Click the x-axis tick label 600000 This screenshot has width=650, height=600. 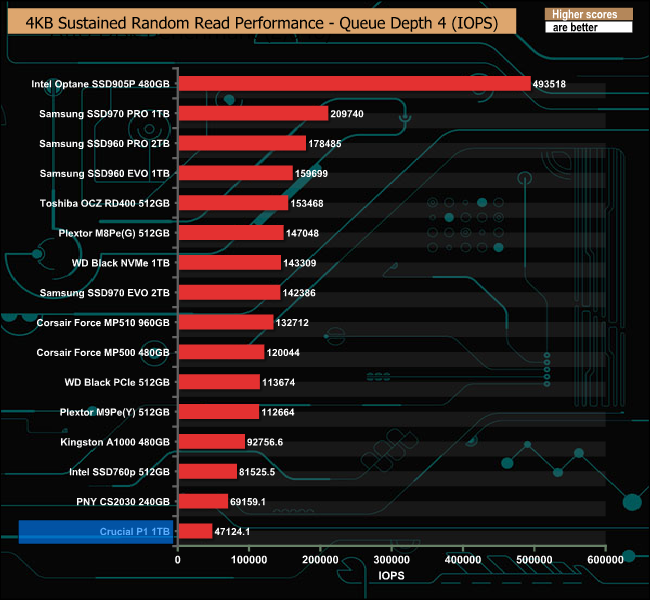click(606, 560)
